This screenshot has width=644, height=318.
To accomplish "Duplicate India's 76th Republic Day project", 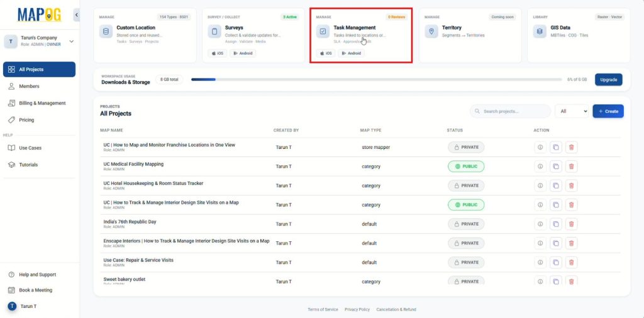I will coord(556,224).
